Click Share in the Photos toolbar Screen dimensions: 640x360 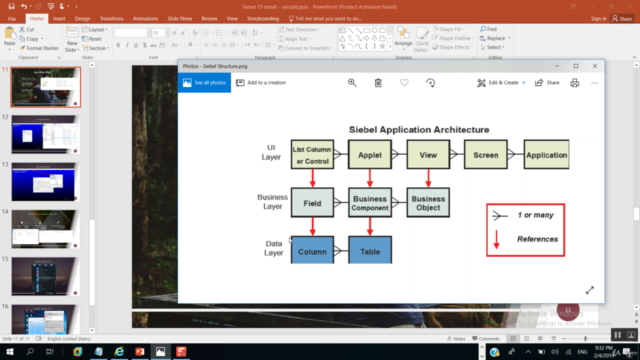[x=547, y=83]
